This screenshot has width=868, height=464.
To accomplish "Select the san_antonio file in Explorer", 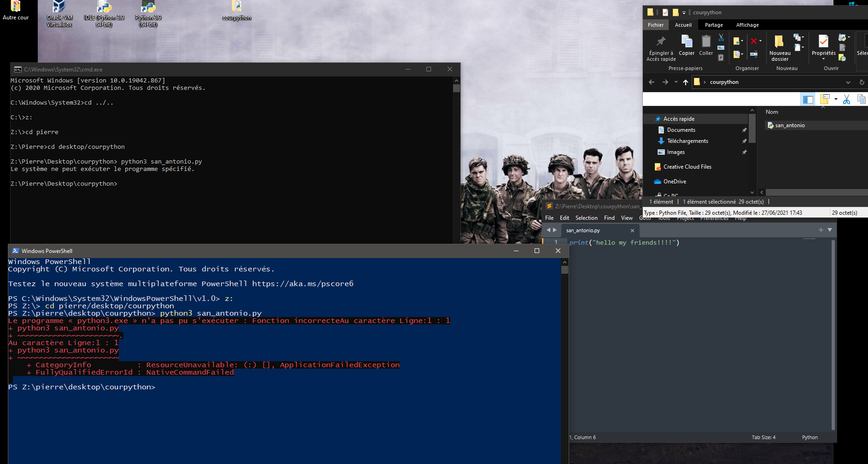I will coord(789,125).
